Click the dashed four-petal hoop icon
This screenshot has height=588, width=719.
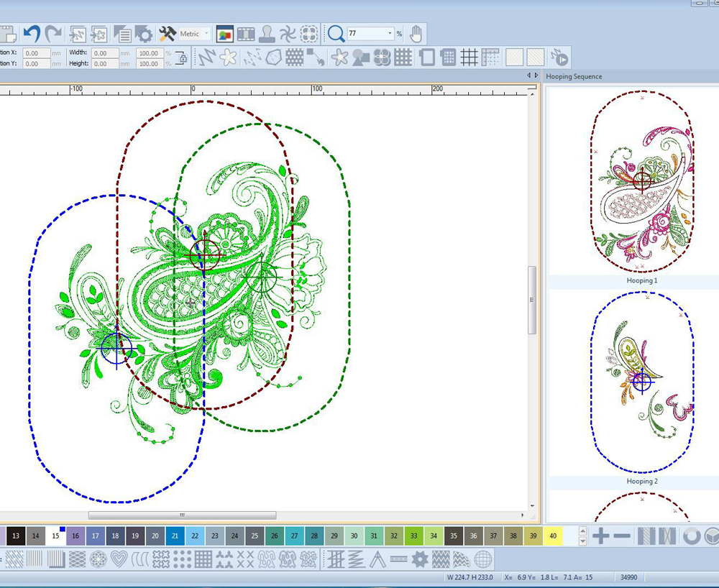(309, 34)
